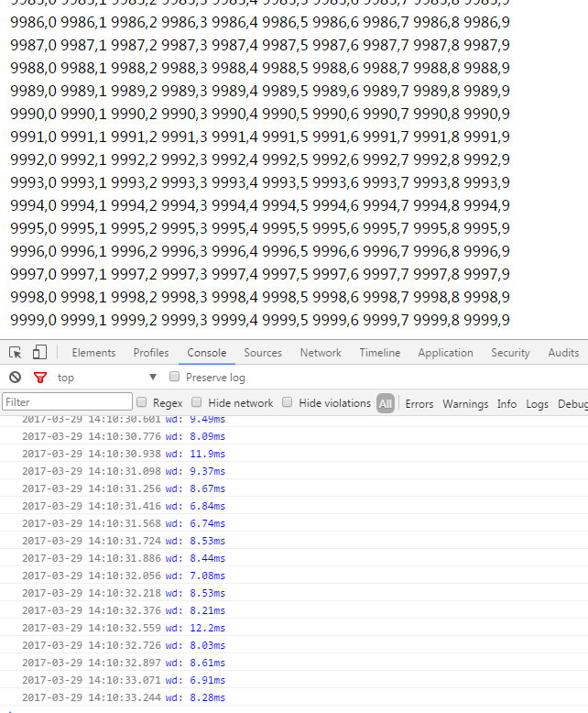Select the All log level filter

[x=386, y=403]
